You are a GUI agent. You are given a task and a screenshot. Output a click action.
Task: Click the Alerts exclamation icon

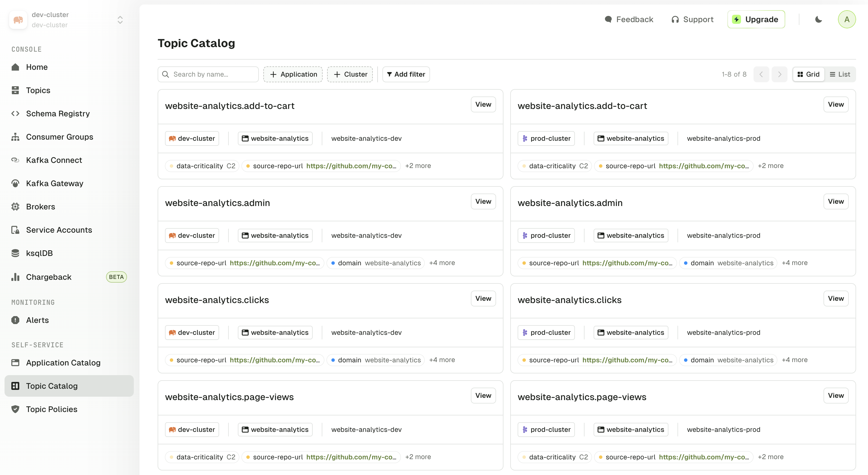(x=15, y=320)
